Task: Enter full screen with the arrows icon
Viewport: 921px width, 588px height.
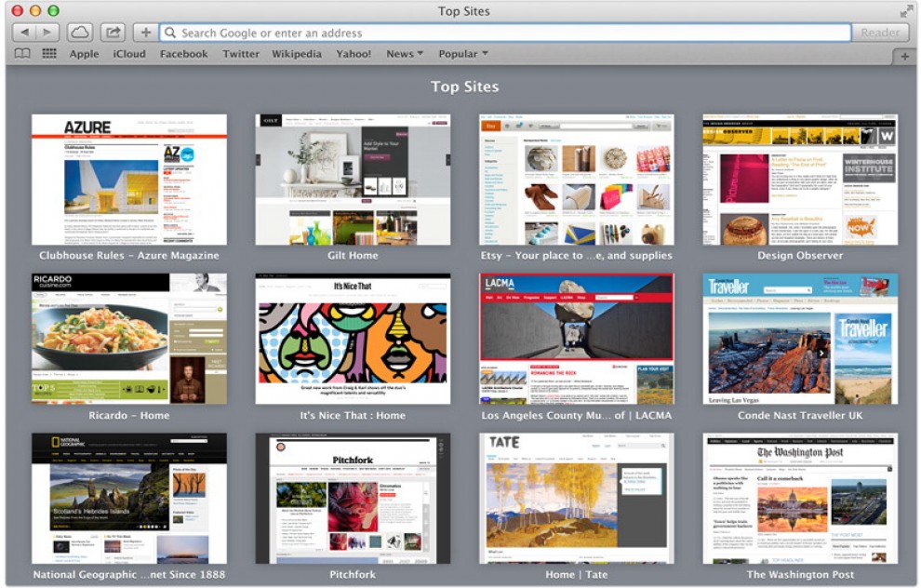Action: pos(906,11)
